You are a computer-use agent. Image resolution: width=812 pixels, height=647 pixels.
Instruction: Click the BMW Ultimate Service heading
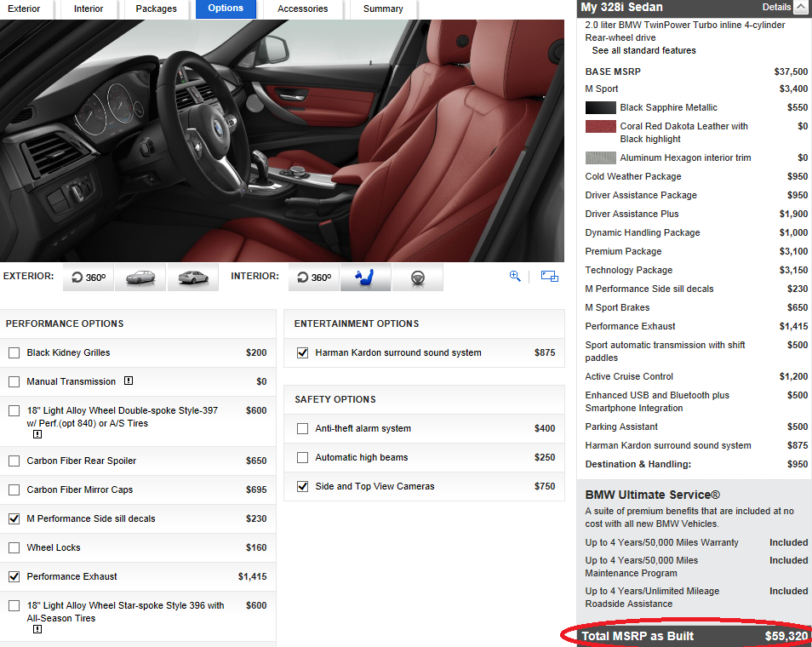[x=653, y=495]
